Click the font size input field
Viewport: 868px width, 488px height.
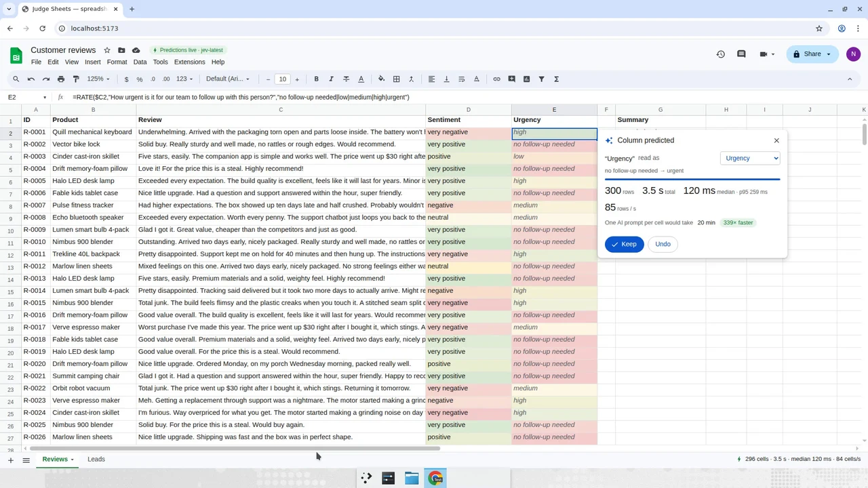click(x=283, y=79)
